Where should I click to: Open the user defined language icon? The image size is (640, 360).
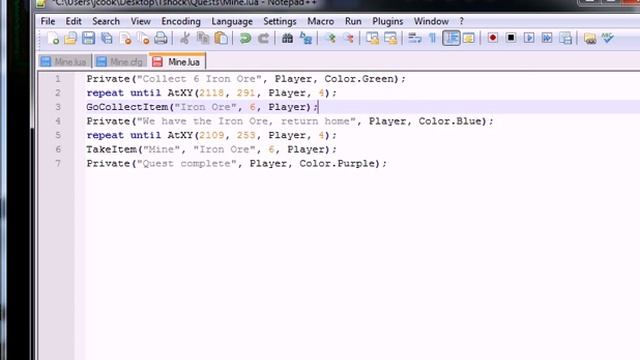tap(469, 38)
